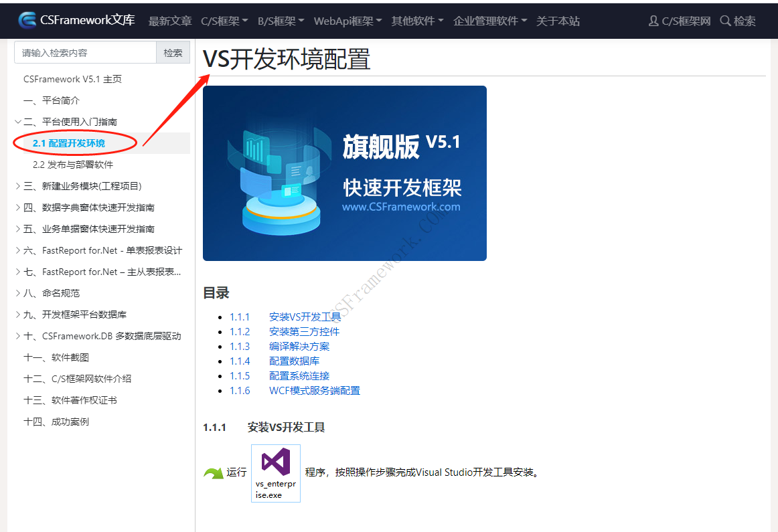Open 十四、成功案例 in sidebar
The width and height of the screenshot is (778, 532).
pyautogui.click(x=56, y=422)
